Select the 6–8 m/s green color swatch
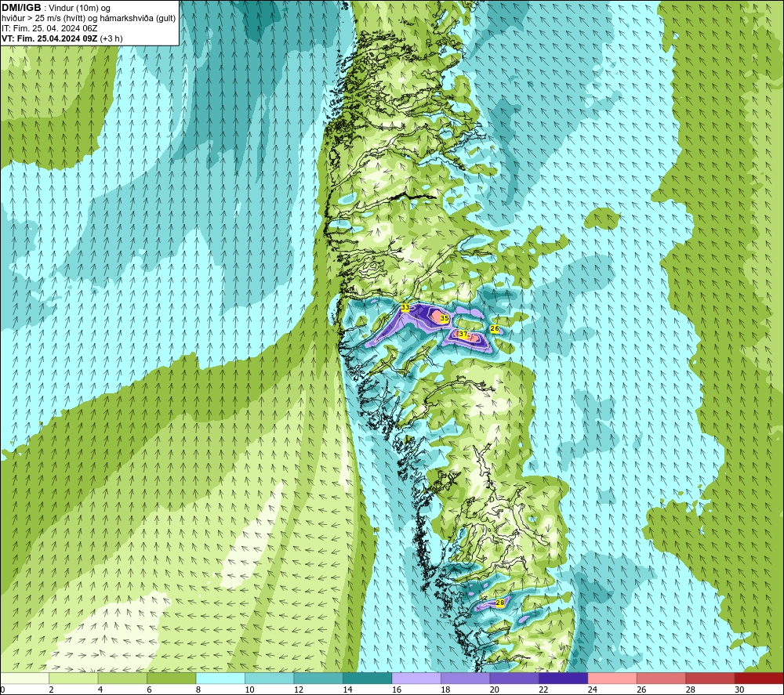Viewport: 784px width, 695px height. coord(172,678)
